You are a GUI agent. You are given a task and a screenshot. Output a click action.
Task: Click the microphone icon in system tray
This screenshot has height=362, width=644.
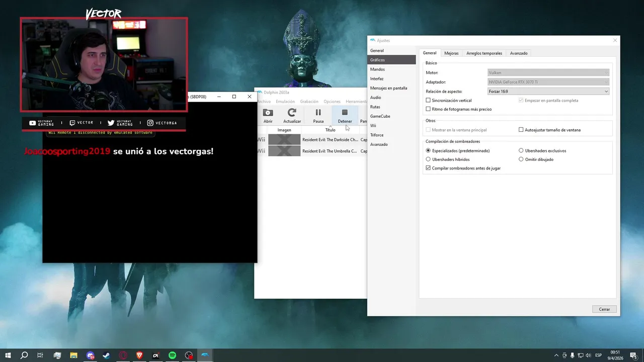[x=572, y=355]
